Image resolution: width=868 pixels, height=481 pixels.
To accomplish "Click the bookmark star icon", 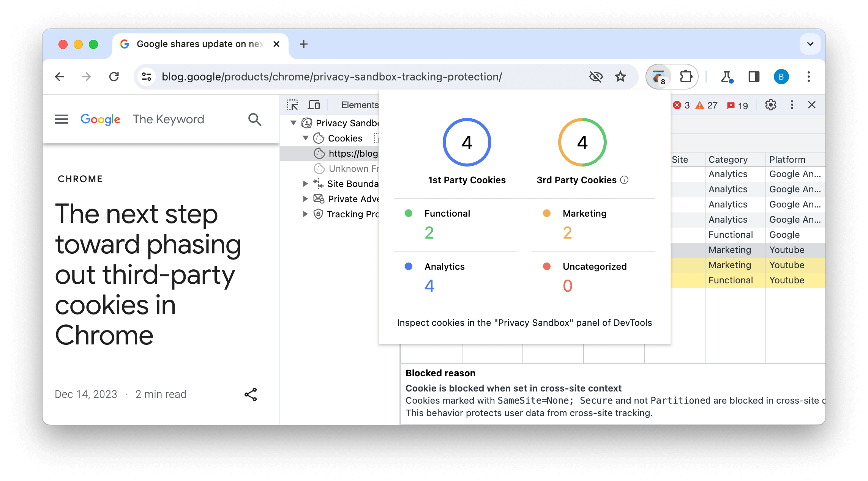I will pyautogui.click(x=621, y=76).
